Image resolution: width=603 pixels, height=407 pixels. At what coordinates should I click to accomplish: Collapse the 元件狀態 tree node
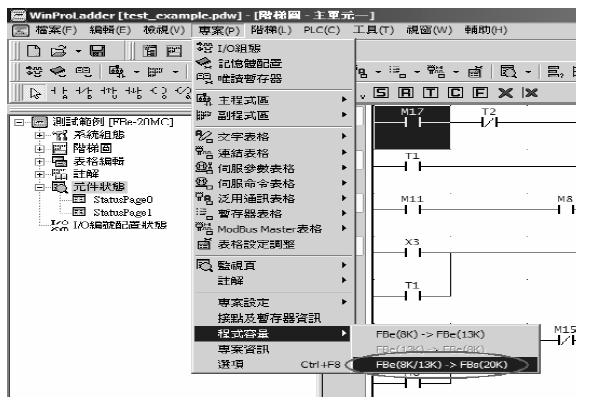click(40, 187)
